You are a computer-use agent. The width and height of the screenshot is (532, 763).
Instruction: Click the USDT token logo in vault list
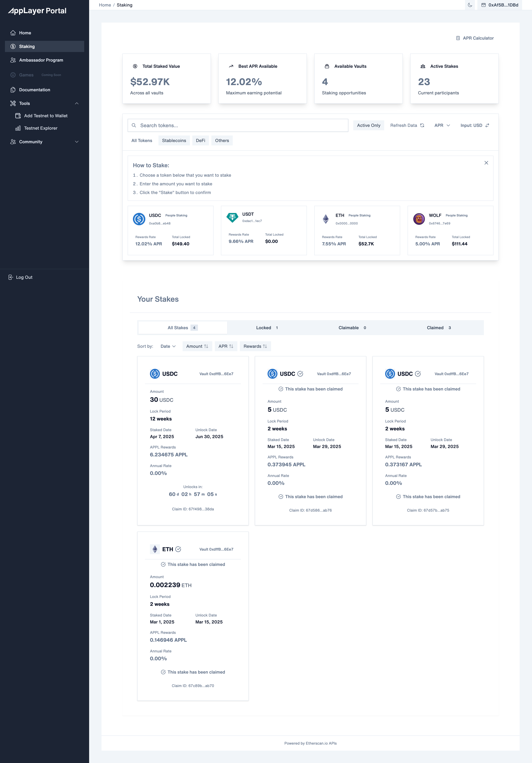point(232,217)
